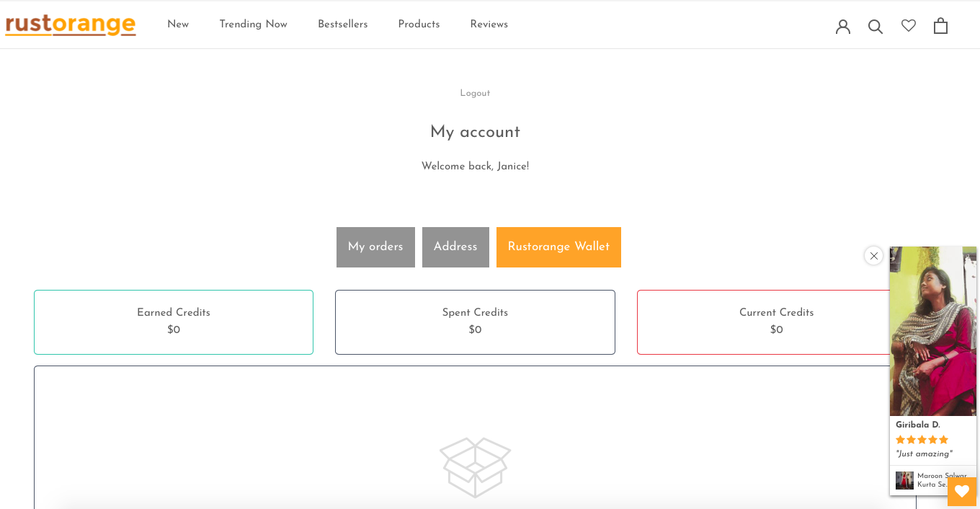980x509 pixels.
Task: Go to Bestsellers page
Action: click(342, 25)
